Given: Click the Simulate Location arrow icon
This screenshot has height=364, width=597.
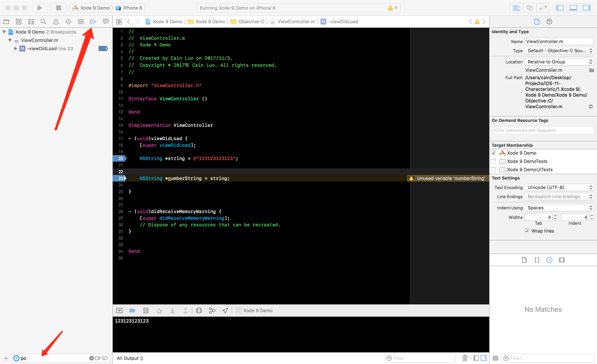Looking at the screenshot, I should [x=225, y=311].
